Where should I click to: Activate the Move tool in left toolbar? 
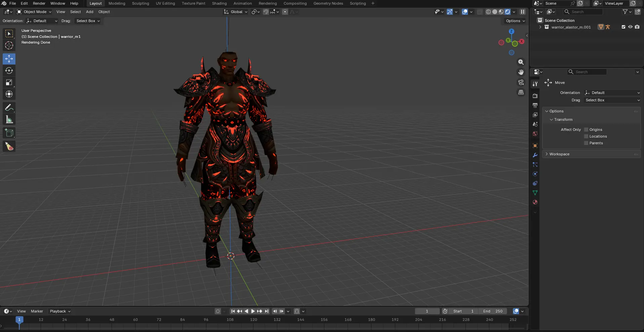[9, 59]
